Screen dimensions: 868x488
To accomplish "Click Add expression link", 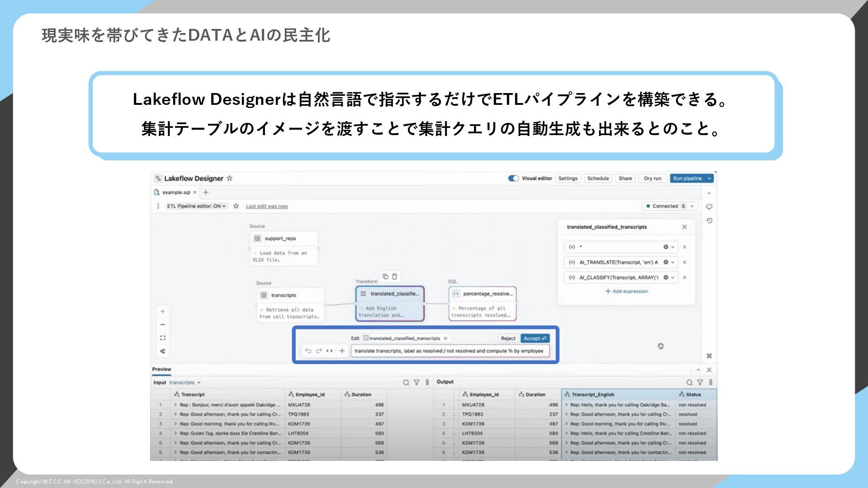I will (x=627, y=291).
